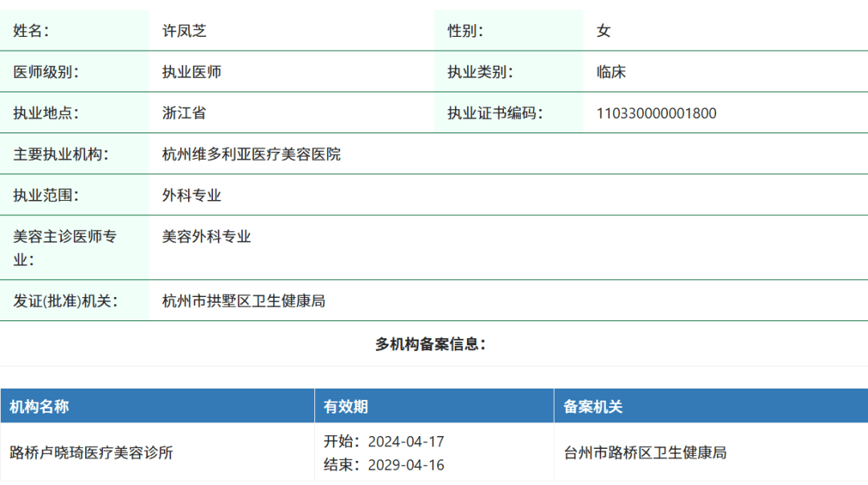Image resolution: width=868 pixels, height=485 pixels.
Task: Select certificate number 110330000001800
Action: tap(656, 113)
